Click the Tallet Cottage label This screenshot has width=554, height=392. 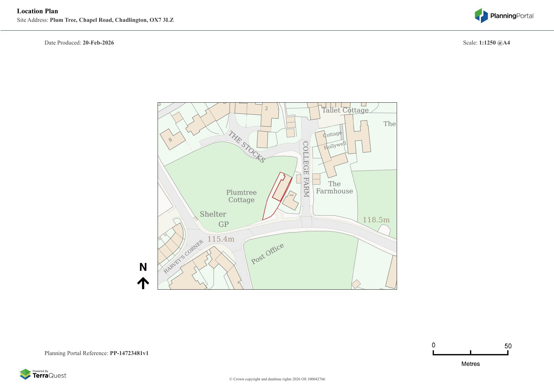pyautogui.click(x=345, y=110)
